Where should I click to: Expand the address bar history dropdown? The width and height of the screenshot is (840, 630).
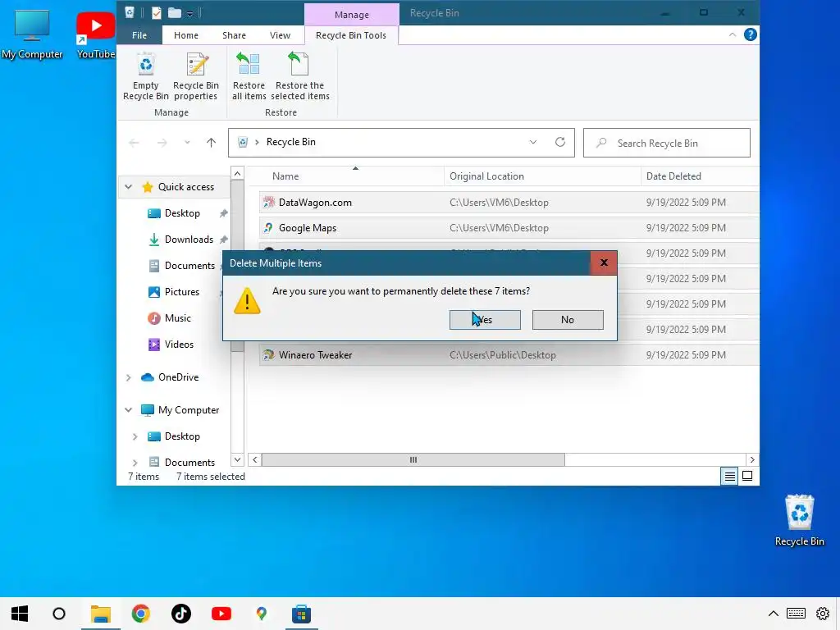532,143
